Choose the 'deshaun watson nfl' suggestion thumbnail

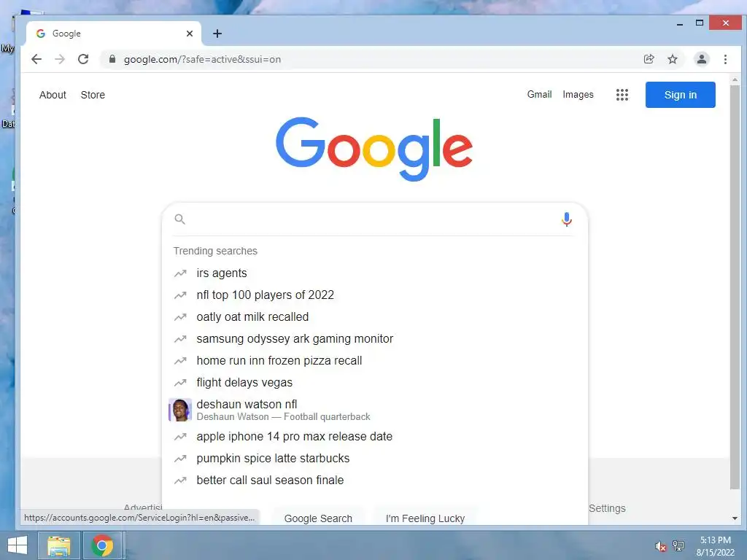click(x=180, y=410)
